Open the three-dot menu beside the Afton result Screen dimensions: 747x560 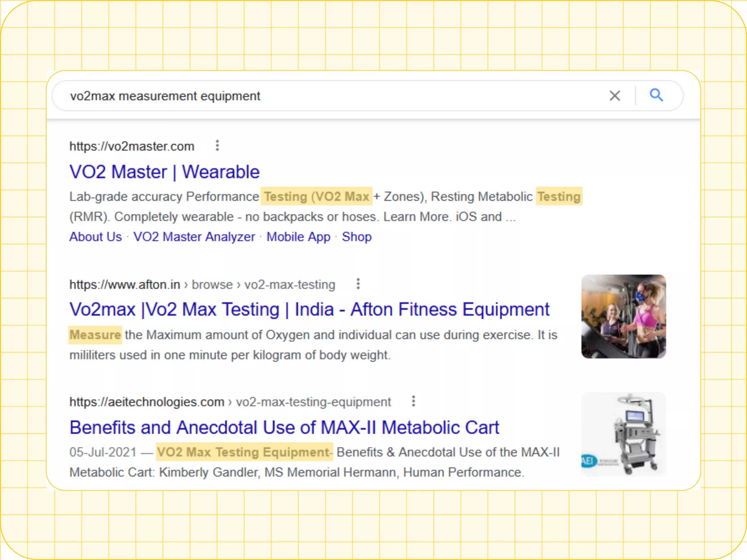(x=358, y=284)
